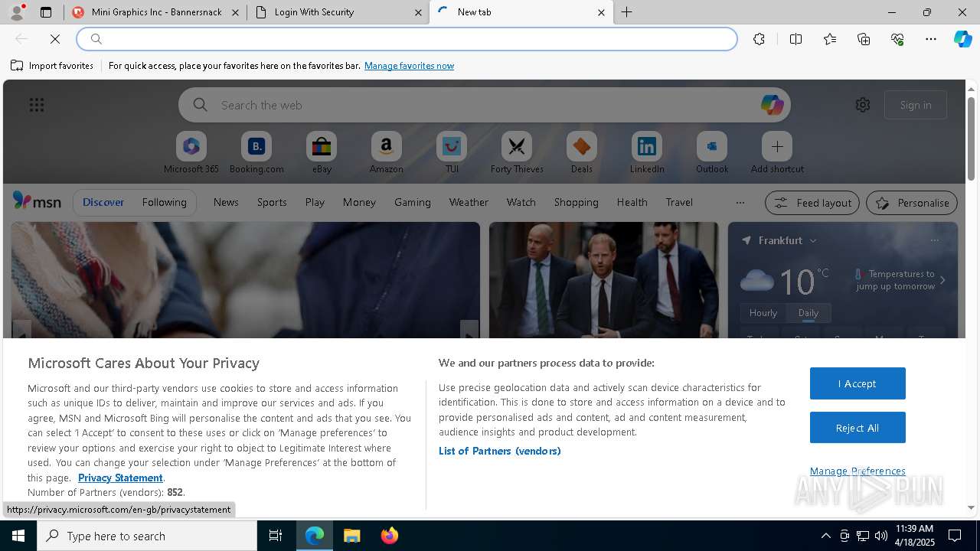980x551 pixels.
Task: Select the Discover feed tab
Action: click(x=103, y=202)
